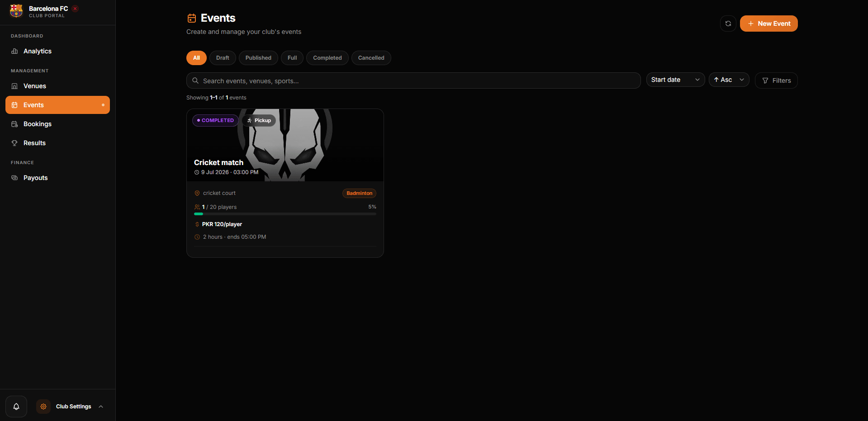The image size is (868, 421).
Task: Click the COMPLETED status badge
Action: click(x=215, y=120)
